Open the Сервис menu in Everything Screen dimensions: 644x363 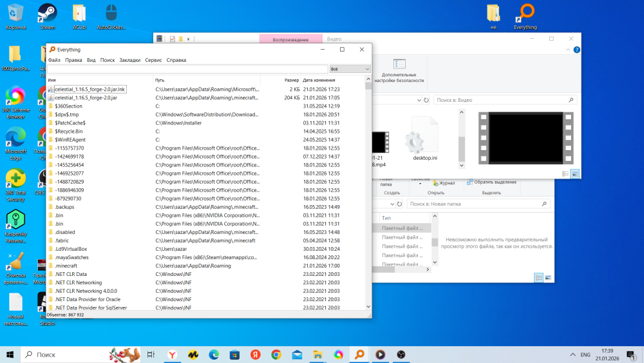point(154,60)
